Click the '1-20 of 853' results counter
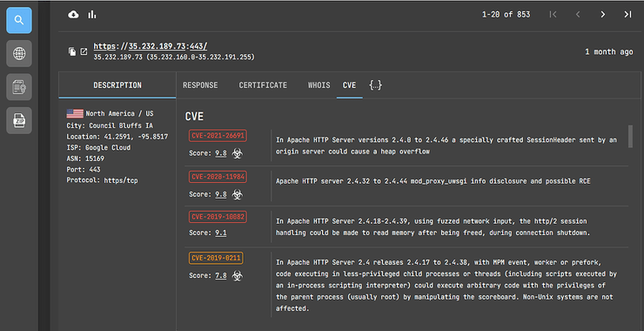 [x=506, y=15]
